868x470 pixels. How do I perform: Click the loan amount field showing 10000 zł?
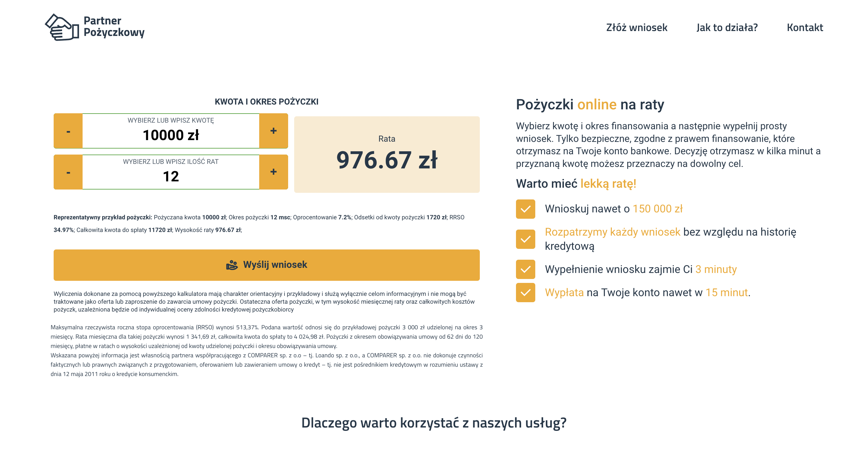click(171, 135)
